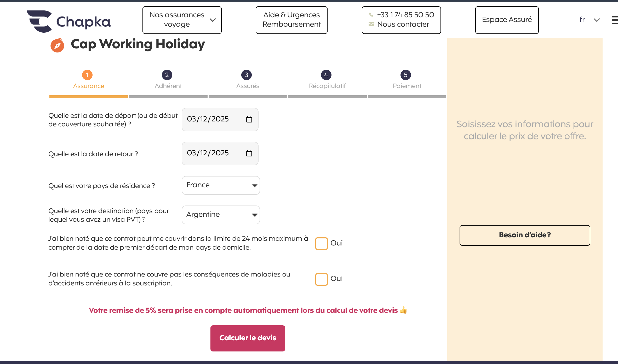This screenshot has height=364, width=618.
Task: Click the orange Assurance progress bar
Action: (x=88, y=97)
